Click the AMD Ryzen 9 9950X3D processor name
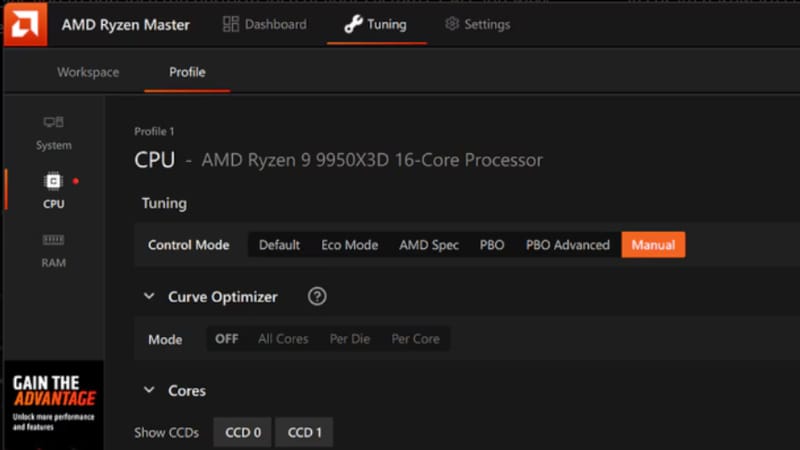 [x=372, y=160]
